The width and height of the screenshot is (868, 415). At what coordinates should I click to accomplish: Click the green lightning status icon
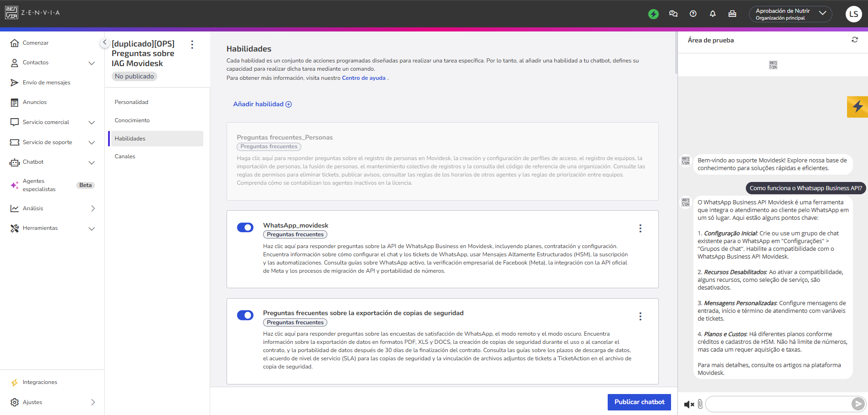653,14
